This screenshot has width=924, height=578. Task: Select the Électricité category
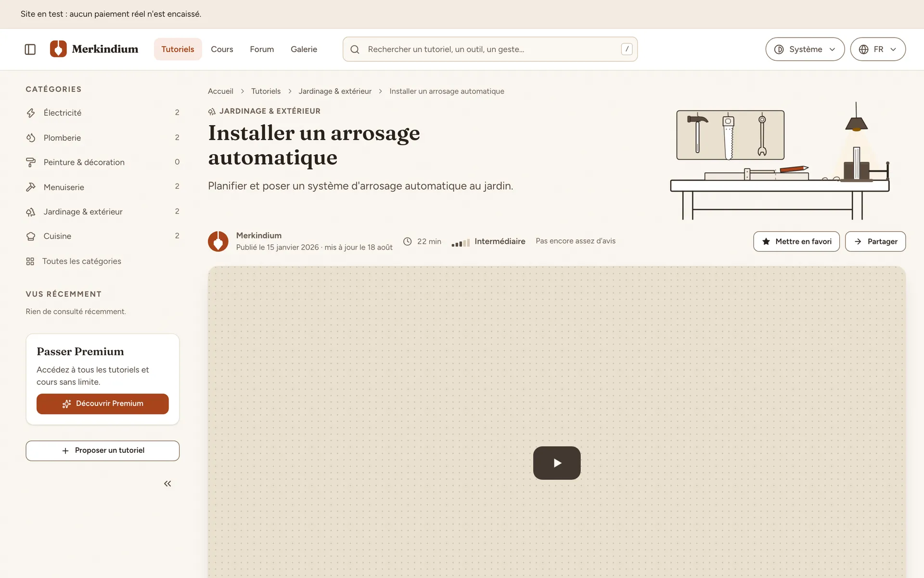103,113
